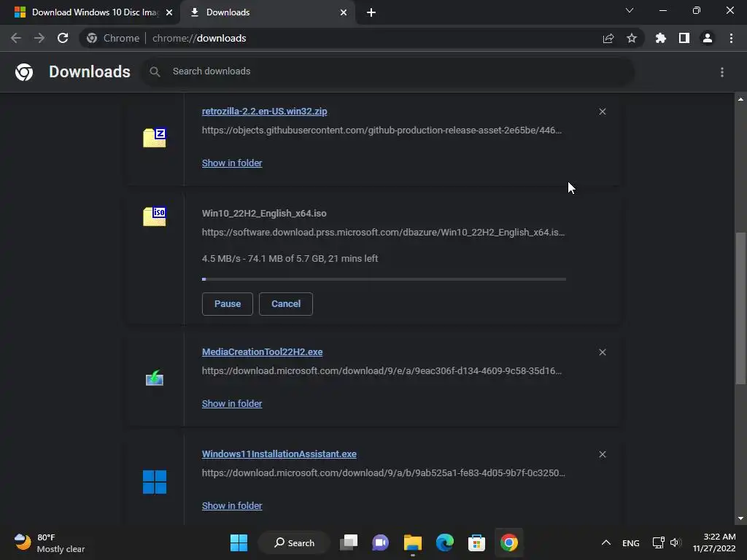Focus the Search downloads field
747x560 pixels.
click(x=388, y=72)
